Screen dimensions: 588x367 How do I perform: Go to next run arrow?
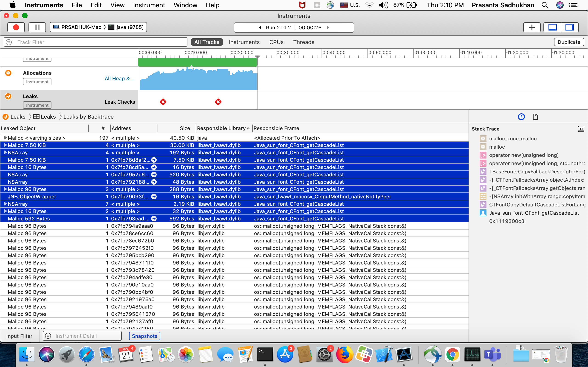click(328, 28)
